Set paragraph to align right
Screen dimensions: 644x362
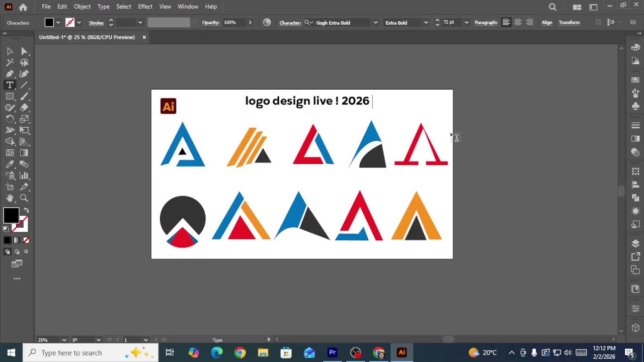point(529,23)
